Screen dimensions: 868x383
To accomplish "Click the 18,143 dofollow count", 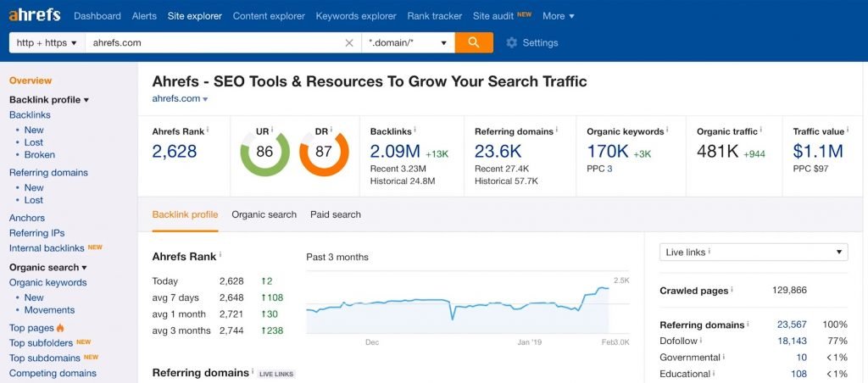I will pyautogui.click(x=792, y=341).
